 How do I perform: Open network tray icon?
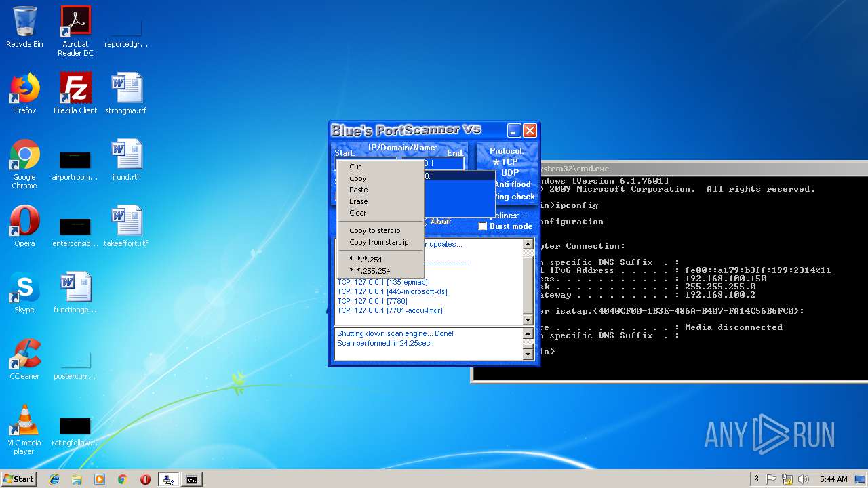coord(787,479)
